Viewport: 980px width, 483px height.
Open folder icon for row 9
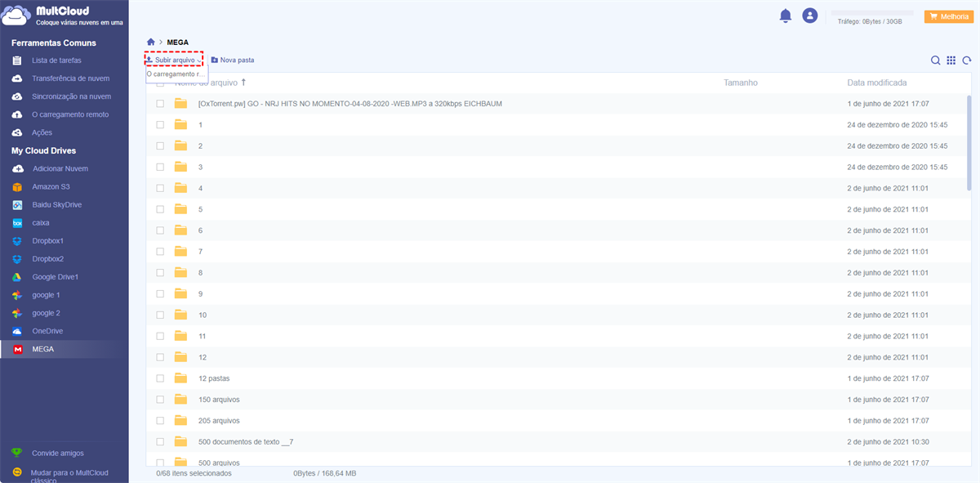click(x=181, y=293)
